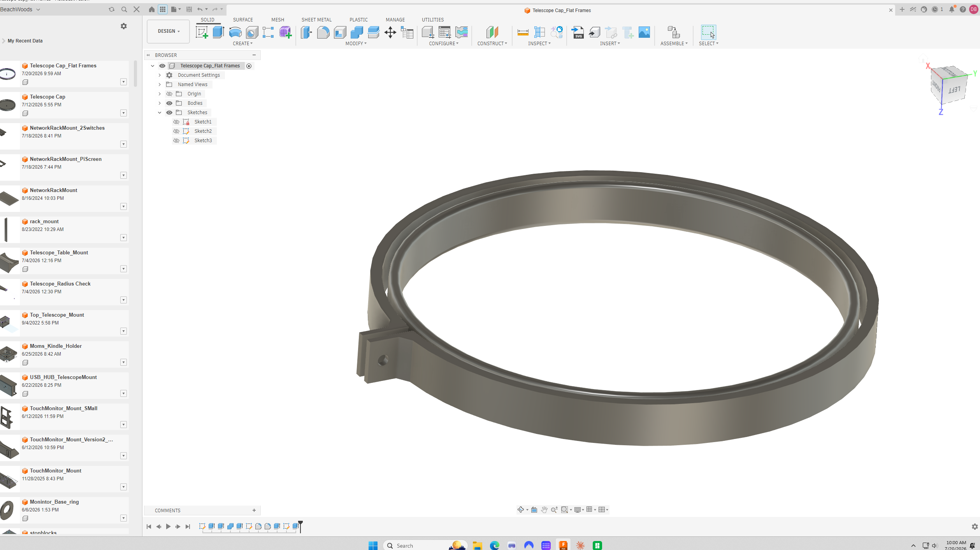Switch to the UTILITIES tab

tap(433, 19)
